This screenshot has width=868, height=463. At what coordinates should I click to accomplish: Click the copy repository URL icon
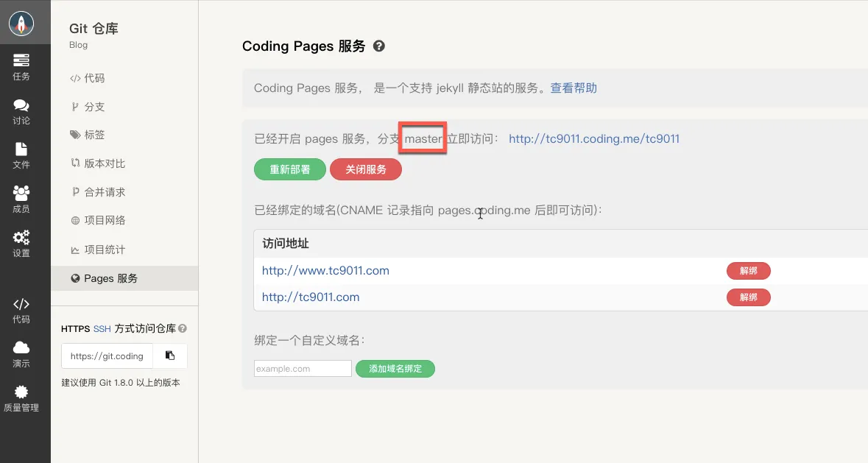point(170,356)
